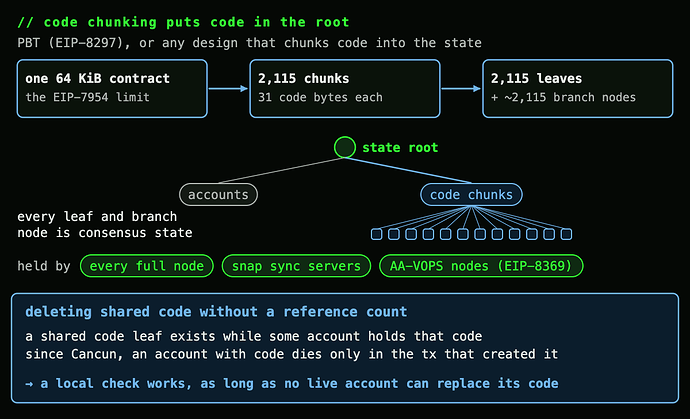Click the text 'node is consensus state'
Viewport: 690px width, 419px height.
click(105, 232)
